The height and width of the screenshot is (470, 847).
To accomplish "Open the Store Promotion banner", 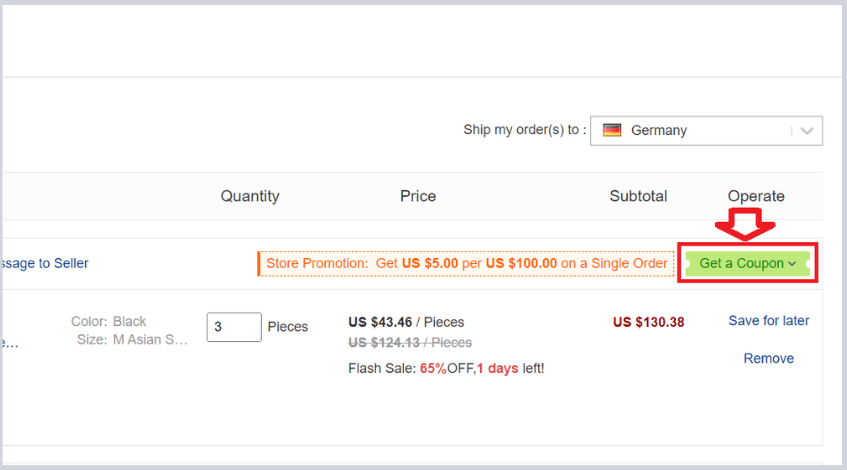I will pyautogui.click(x=466, y=263).
